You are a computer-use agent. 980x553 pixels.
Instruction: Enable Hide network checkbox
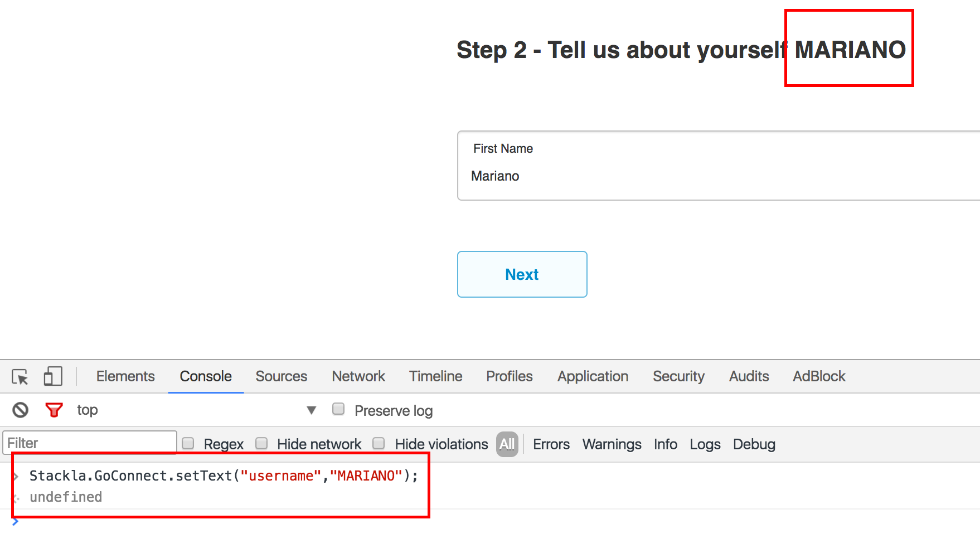261,444
